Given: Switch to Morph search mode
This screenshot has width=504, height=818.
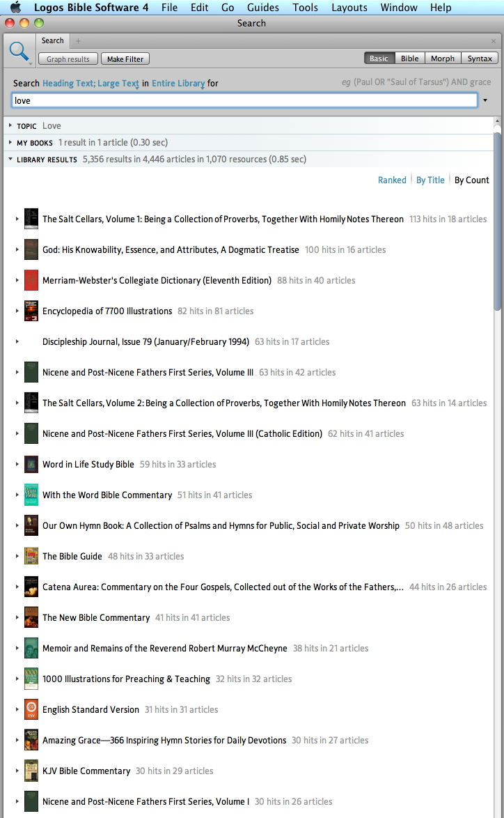Looking at the screenshot, I should tap(443, 59).
